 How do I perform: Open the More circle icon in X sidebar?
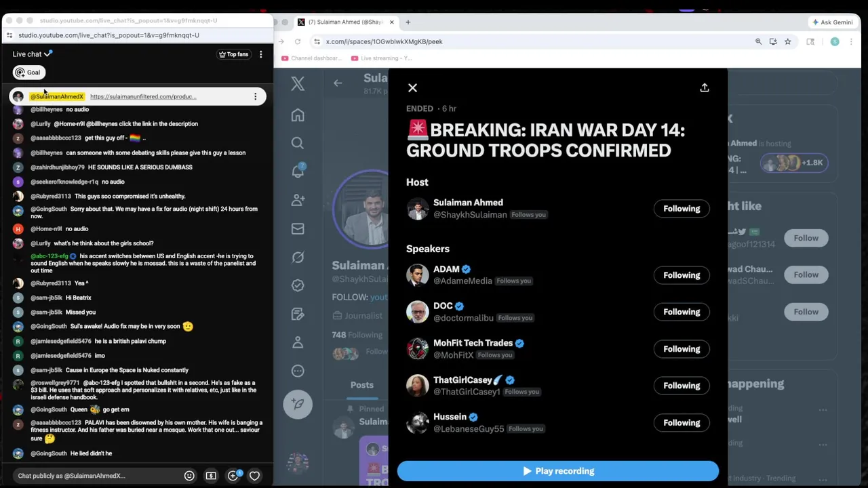[x=298, y=371]
